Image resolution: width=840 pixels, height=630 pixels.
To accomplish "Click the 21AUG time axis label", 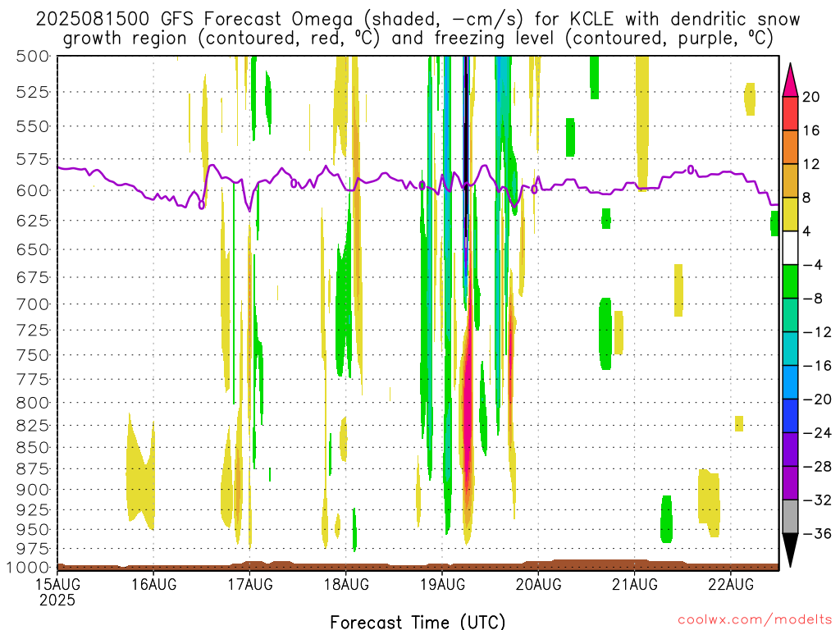I will [635, 584].
